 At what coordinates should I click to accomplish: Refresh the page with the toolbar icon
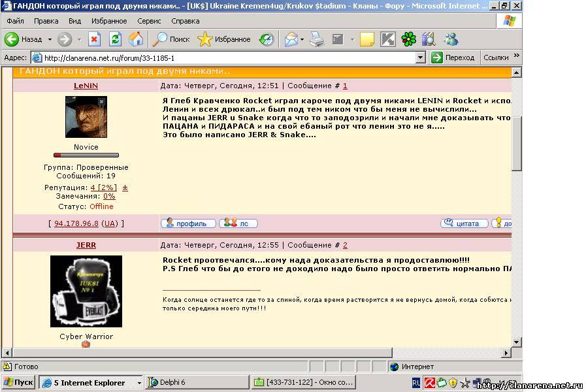(115, 39)
